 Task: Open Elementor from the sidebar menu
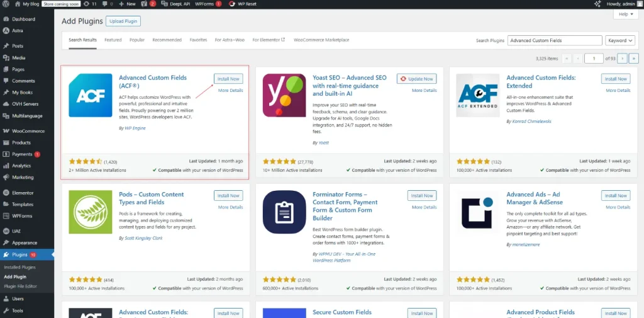[x=23, y=193]
